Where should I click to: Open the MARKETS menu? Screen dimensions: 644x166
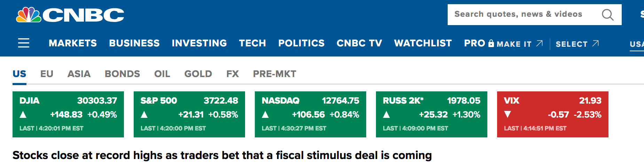click(x=73, y=43)
